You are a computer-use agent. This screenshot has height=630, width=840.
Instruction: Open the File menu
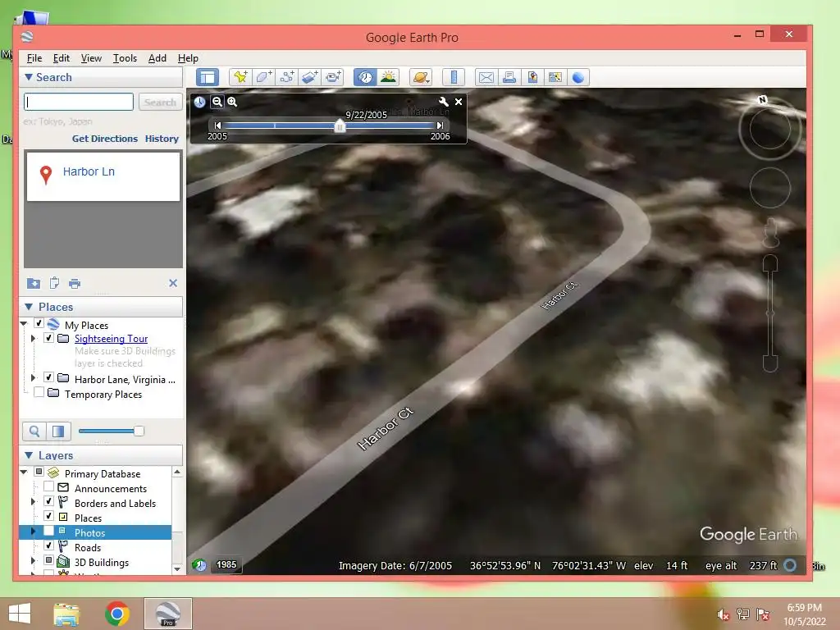coord(34,58)
